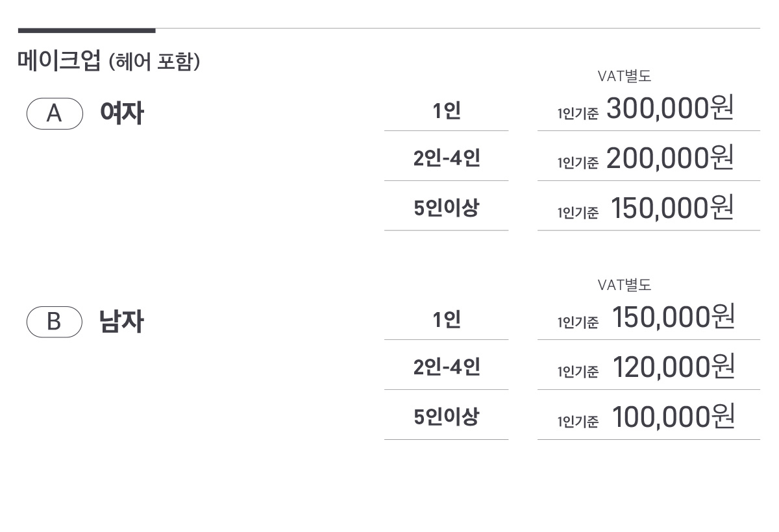
Task: Click the 150,000원 price for women's 5인이상
Action: [x=673, y=208]
